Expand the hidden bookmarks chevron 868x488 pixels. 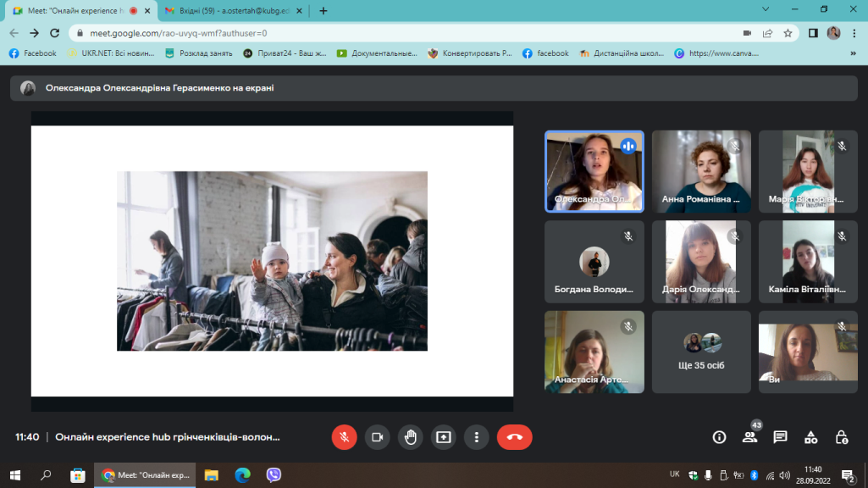coord(853,53)
